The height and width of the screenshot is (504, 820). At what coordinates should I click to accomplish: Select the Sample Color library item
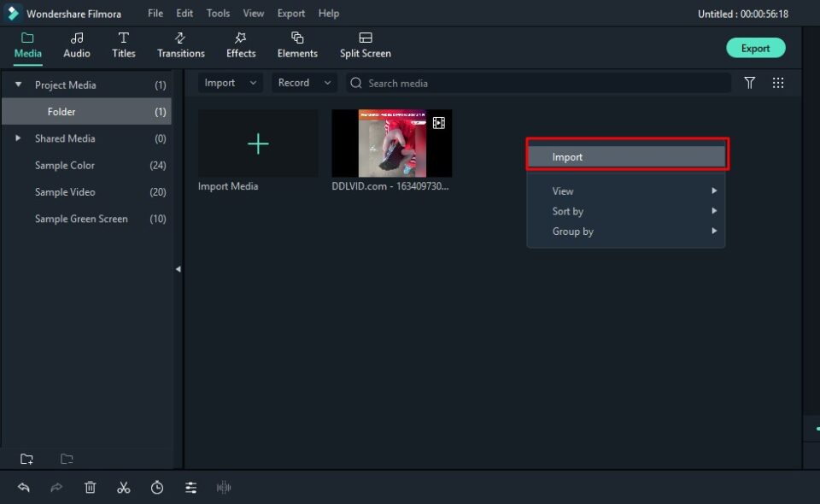pos(65,166)
